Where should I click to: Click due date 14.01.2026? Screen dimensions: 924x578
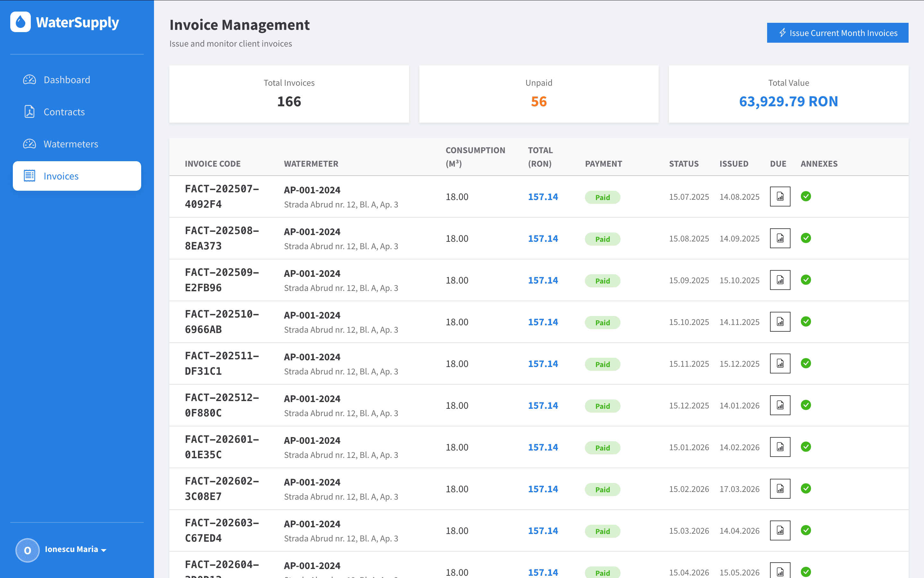point(740,405)
